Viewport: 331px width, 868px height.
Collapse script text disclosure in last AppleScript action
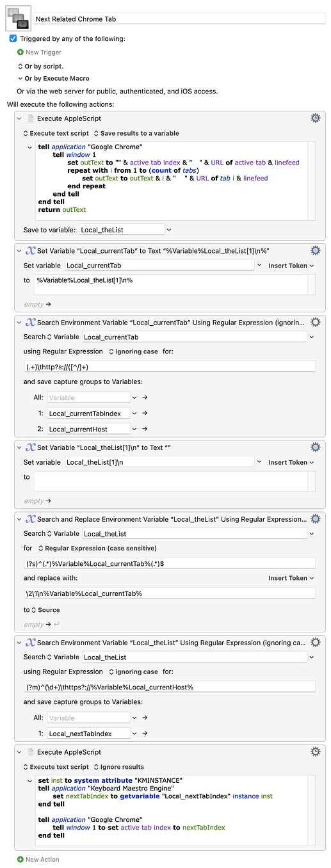(30, 781)
